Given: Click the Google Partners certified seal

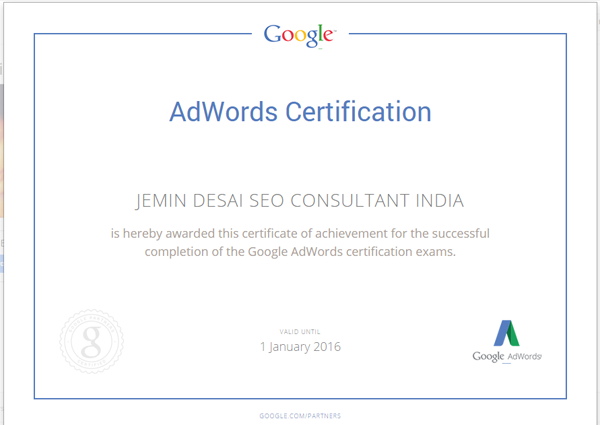Looking at the screenshot, I should coord(91,341).
